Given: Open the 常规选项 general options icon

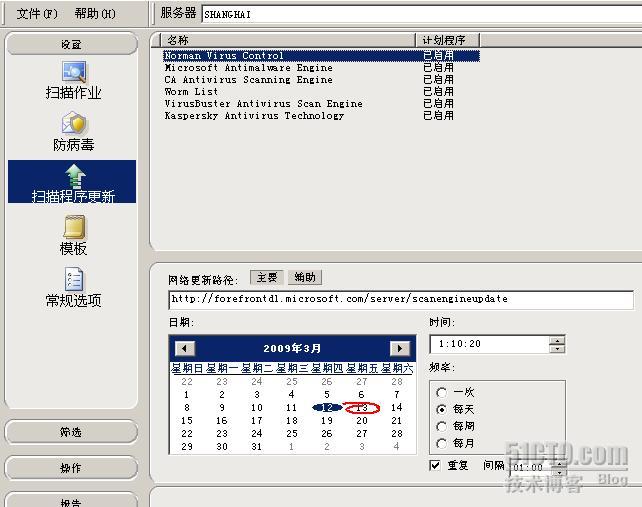Looking at the screenshot, I should (74, 287).
